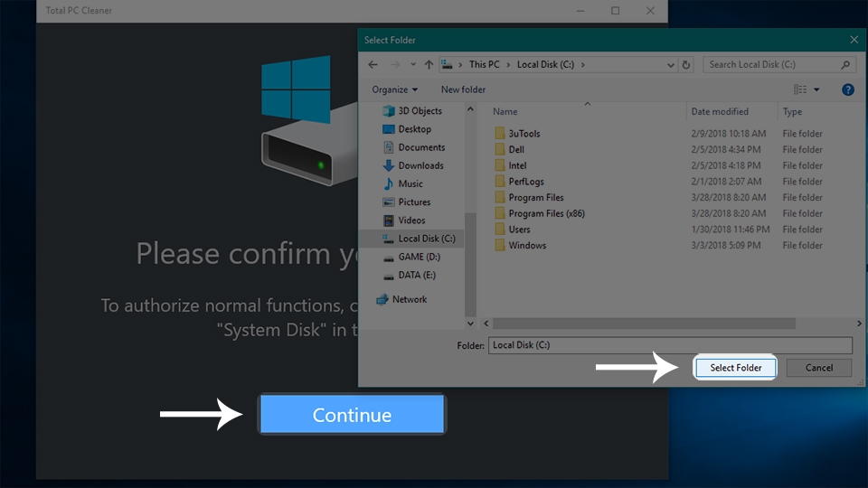This screenshot has width=868, height=488.
Task: Select Videos in the navigation pane
Action: pyautogui.click(x=404, y=221)
